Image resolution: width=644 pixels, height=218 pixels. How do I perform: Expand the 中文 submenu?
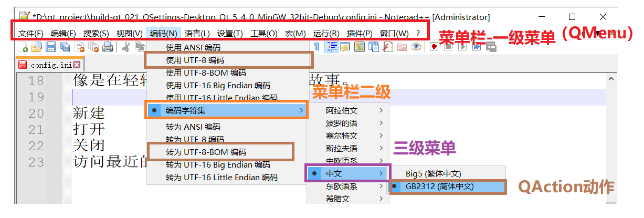(x=348, y=173)
